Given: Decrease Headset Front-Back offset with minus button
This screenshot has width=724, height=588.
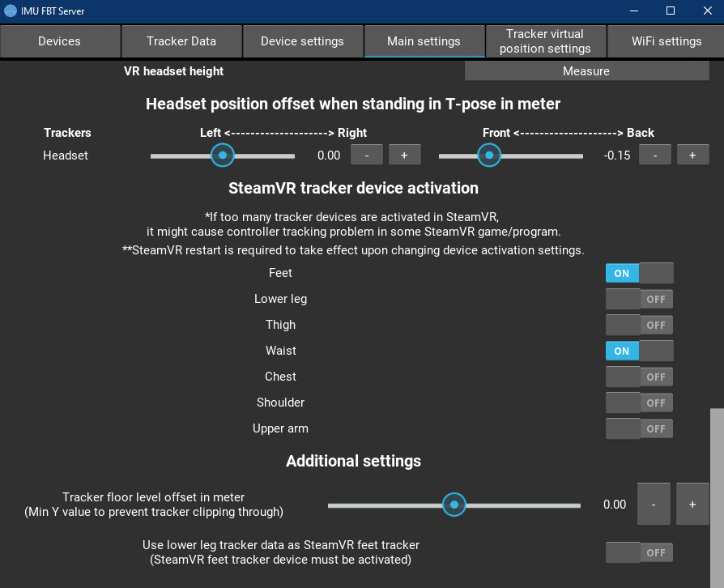Looking at the screenshot, I should 654,155.
